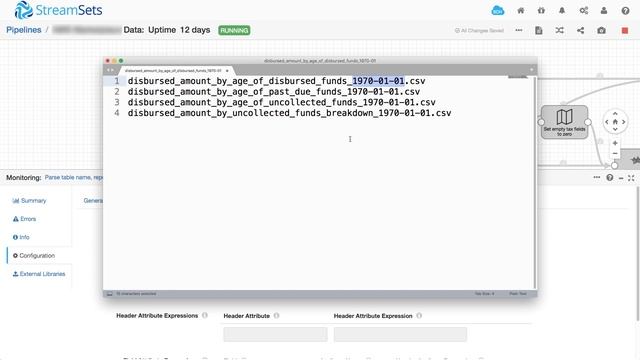Pan canvas down with the down arrow
Viewport: 640px width, 360px height.
tap(615, 129)
